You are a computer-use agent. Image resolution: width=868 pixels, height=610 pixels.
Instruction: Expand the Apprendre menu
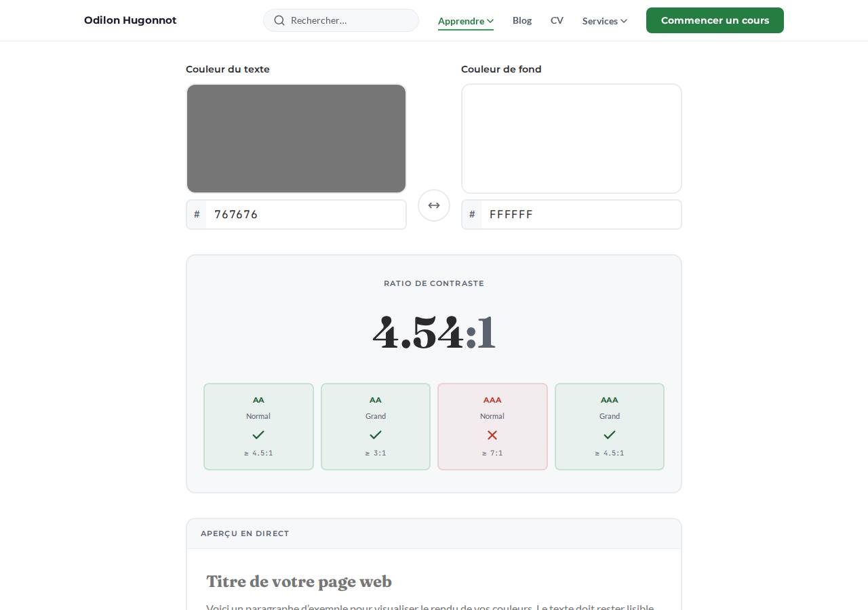(x=466, y=21)
